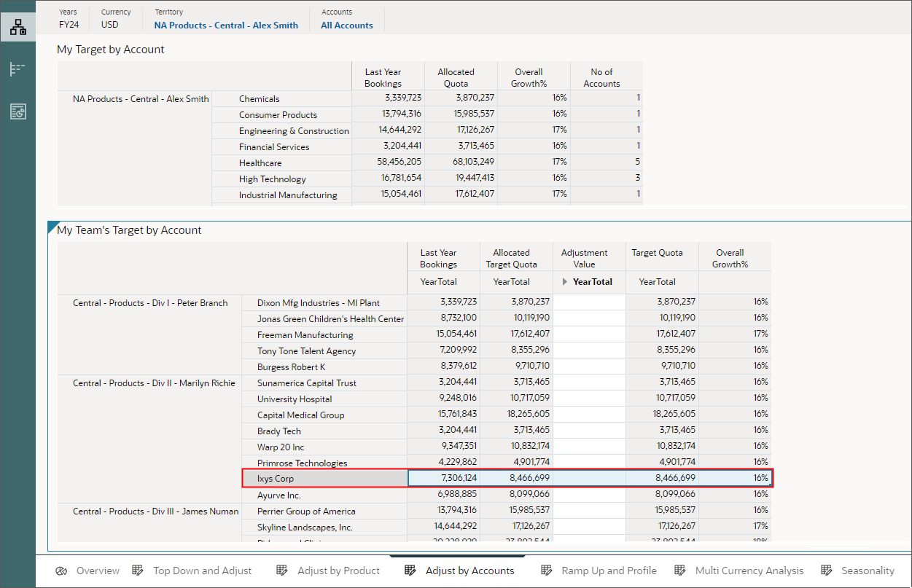Screen dimensions: 912x588
Task: Open the report view icon in the sidebar
Action: (18, 111)
